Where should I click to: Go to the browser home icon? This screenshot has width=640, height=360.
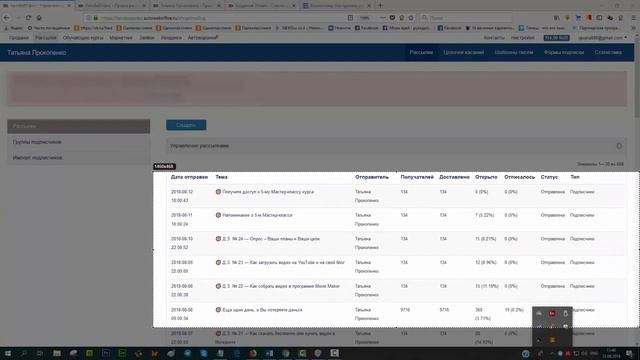tap(39, 18)
